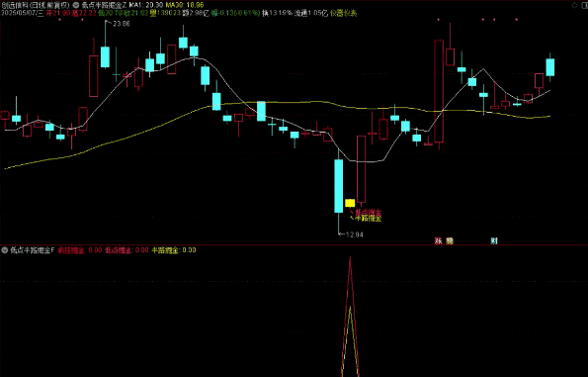588x377 pixels.
Task: Click the 低点掘金 red annotation on chart
Action: [369, 213]
